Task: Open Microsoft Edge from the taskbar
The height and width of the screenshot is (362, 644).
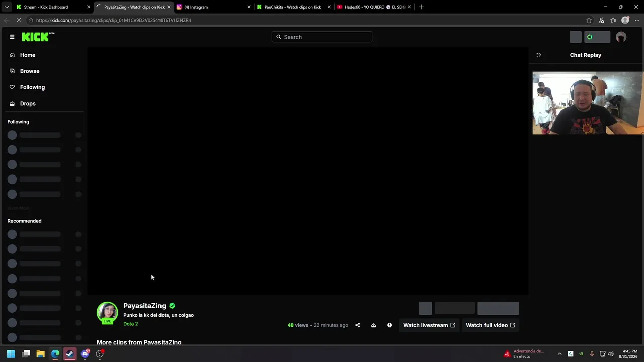Action: pyautogui.click(x=55, y=354)
